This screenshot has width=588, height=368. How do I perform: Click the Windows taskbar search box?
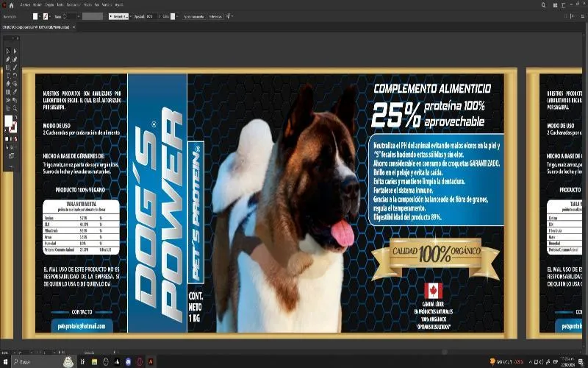point(43,362)
